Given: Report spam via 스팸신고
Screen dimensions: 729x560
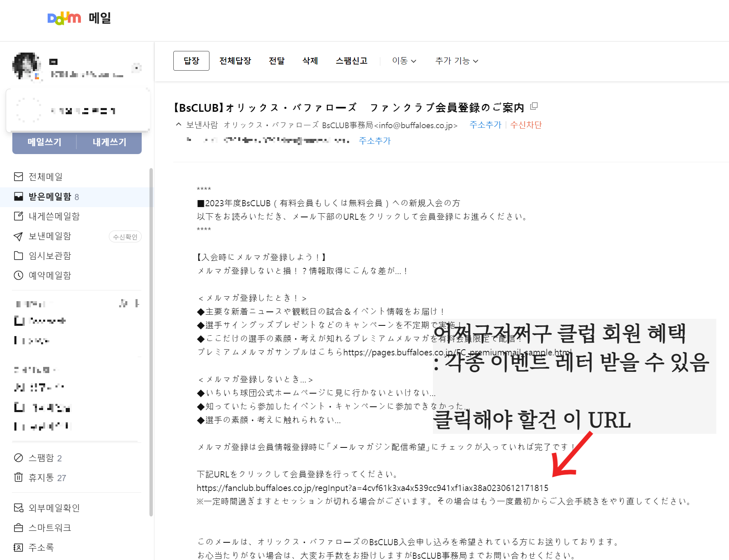Looking at the screenshot, I should click(x=352, y=61).
